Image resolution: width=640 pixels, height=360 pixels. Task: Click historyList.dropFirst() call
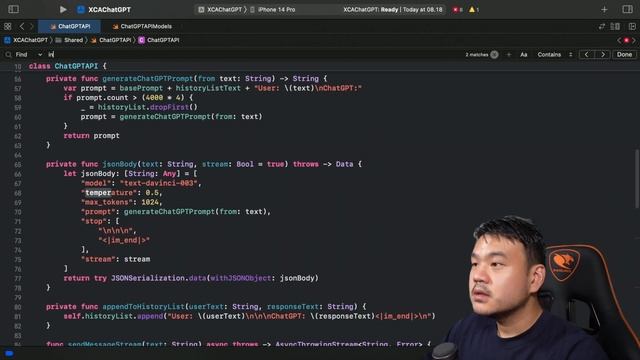pyautogui.click(x=147, y=107)
